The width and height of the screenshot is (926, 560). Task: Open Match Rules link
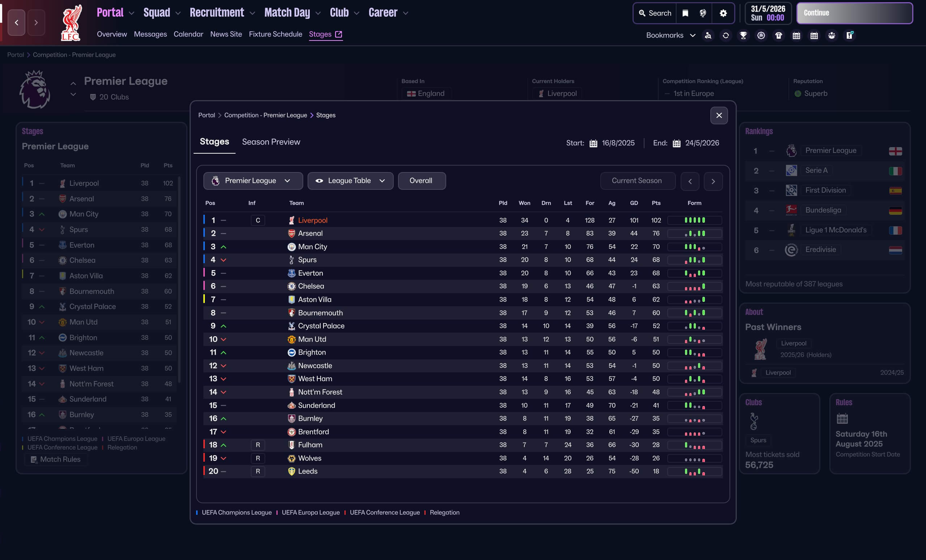[56, 459]
